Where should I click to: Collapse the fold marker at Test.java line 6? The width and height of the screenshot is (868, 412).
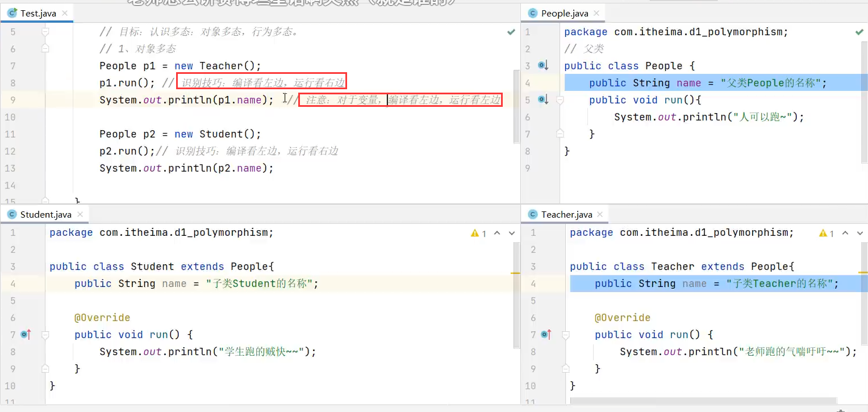tap(45, 48)
